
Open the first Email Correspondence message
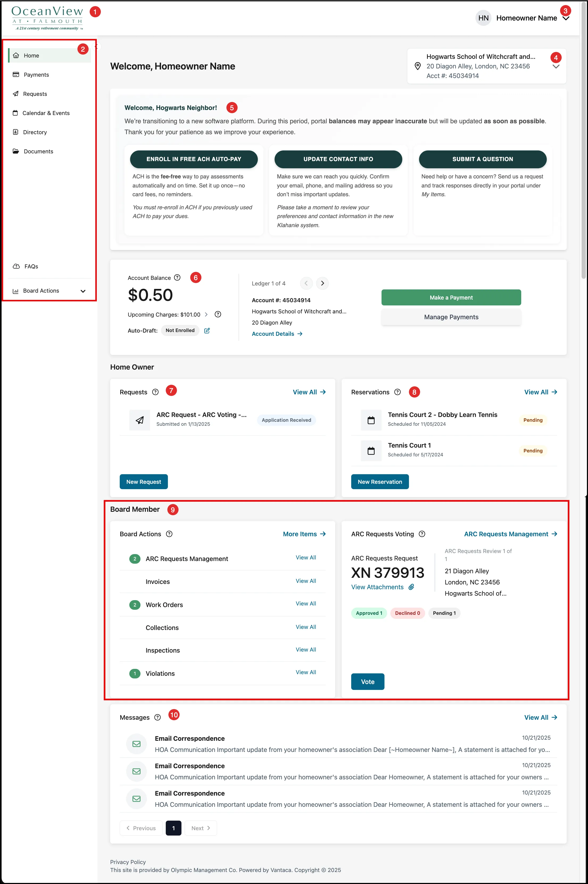coord(190,738)
